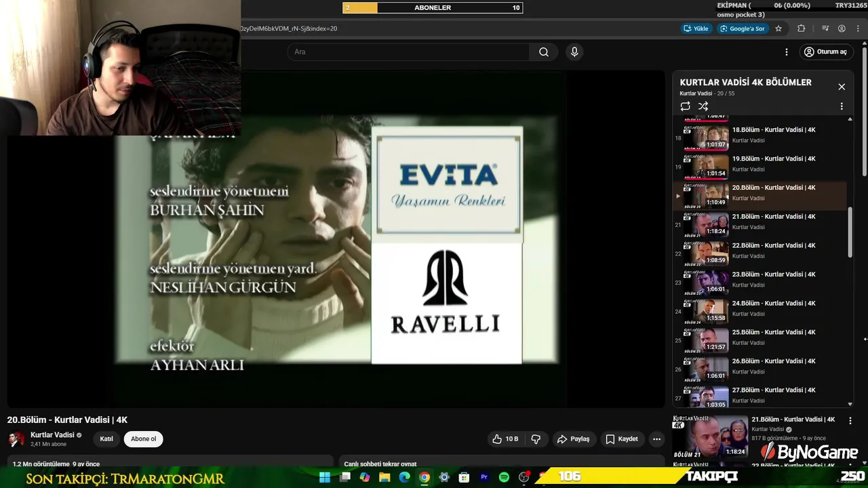Click Oturum aç sign-in button
Viewport: 868px width, 488px height.
pos(825,52)
